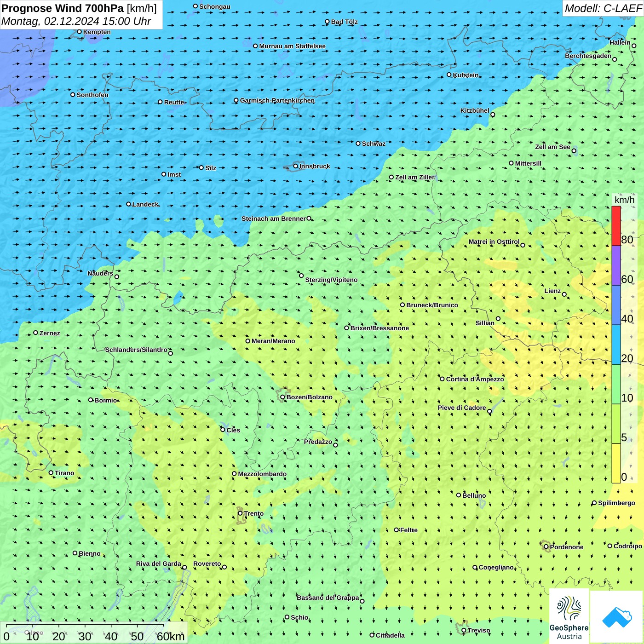Click the Cortina d'Ampezzo marker circle

coord(442,379)
